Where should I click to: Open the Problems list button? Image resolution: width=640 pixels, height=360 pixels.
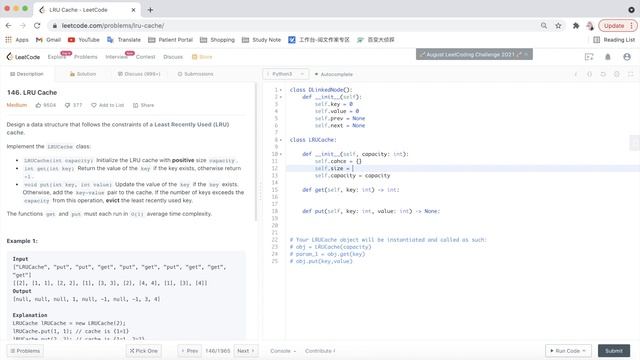tap(25, 351)
